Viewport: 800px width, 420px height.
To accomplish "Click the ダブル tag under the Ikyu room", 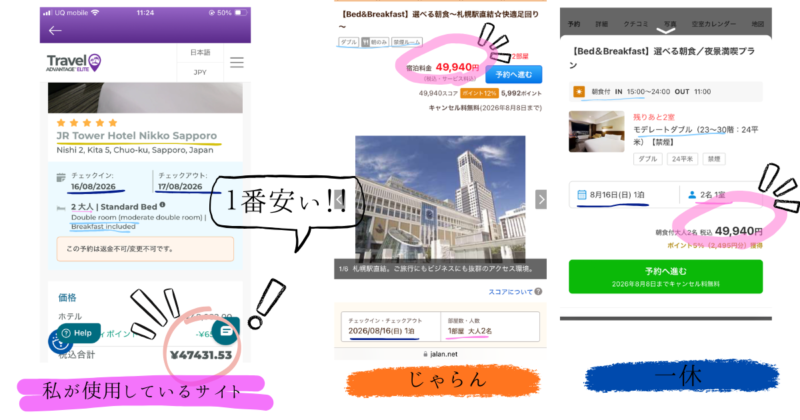I will [647, 159].
